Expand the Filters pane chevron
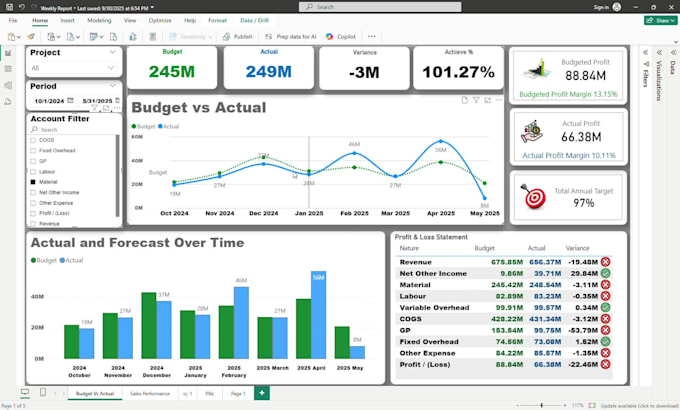Viewport: 680px width, 410px height. coord(645,52)
